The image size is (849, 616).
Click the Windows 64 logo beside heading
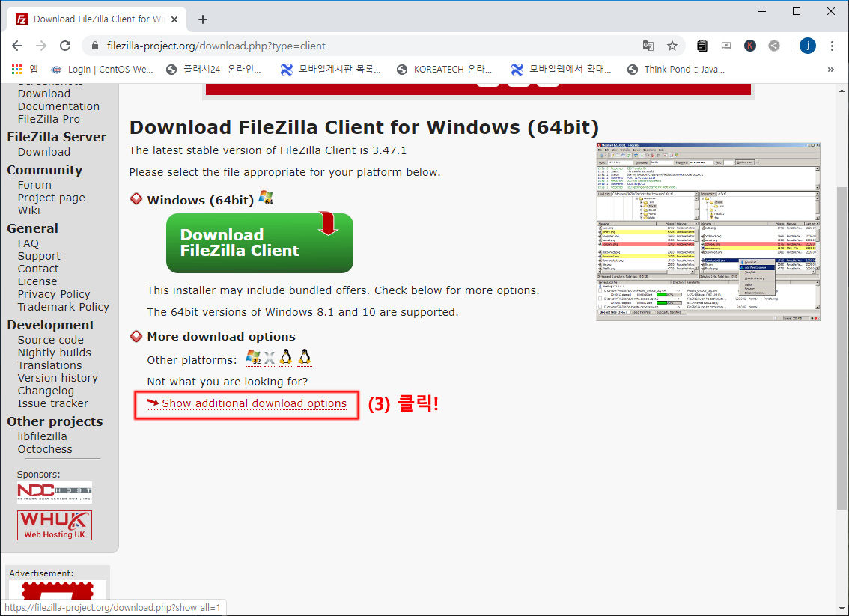pos(266,198)
